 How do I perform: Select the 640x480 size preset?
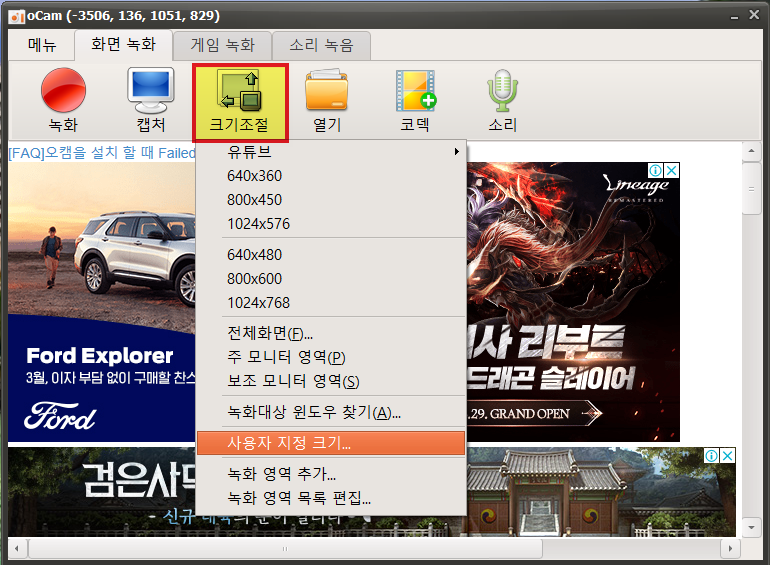point(331,255)
